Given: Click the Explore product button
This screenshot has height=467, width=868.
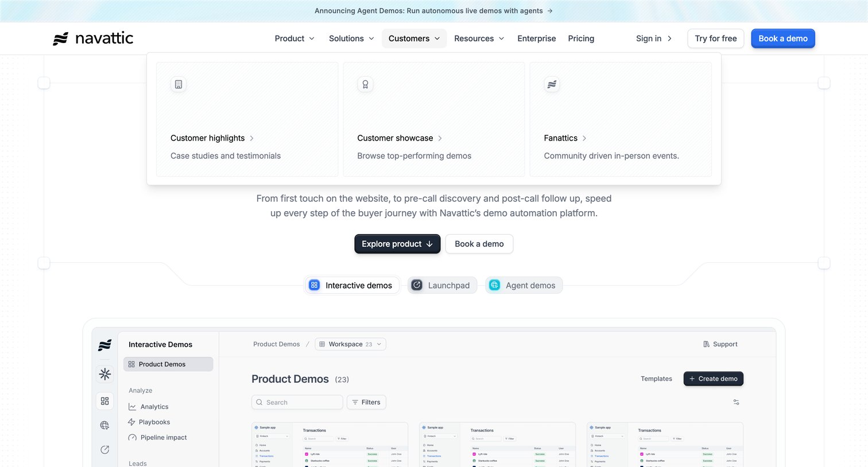Looking at the screenshot, I should click(x=397, y=244).
